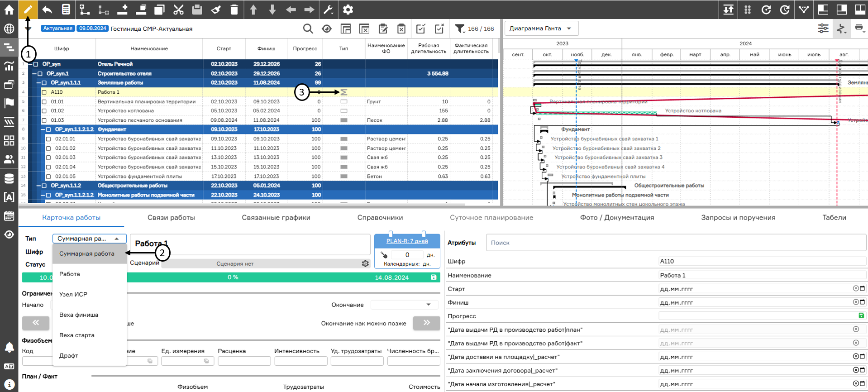Click the double-right arrow button

(x=427, y=323)
